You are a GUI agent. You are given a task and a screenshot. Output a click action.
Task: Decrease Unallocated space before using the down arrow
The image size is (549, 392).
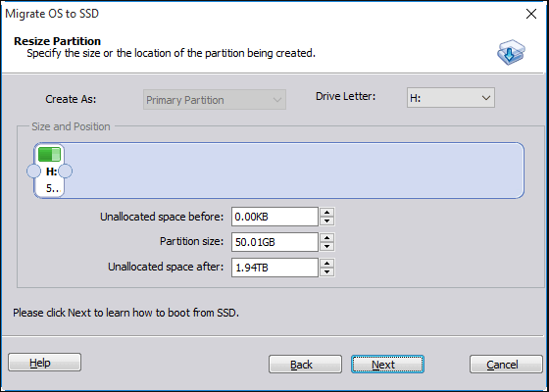pyautogui.click(x=327, y=221)
